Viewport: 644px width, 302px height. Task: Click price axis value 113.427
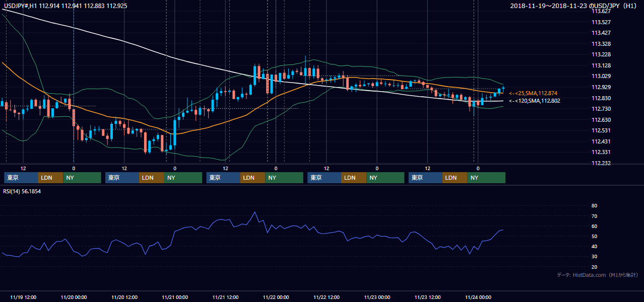[x=601, y=33]
